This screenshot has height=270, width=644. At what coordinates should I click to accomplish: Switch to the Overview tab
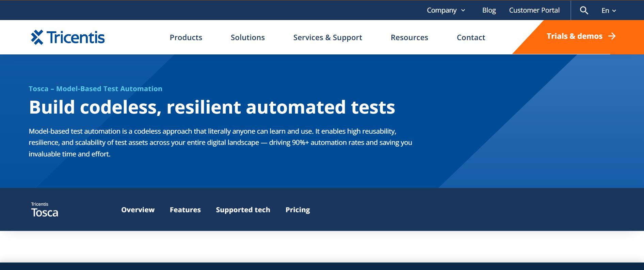[x=138, y=210]
